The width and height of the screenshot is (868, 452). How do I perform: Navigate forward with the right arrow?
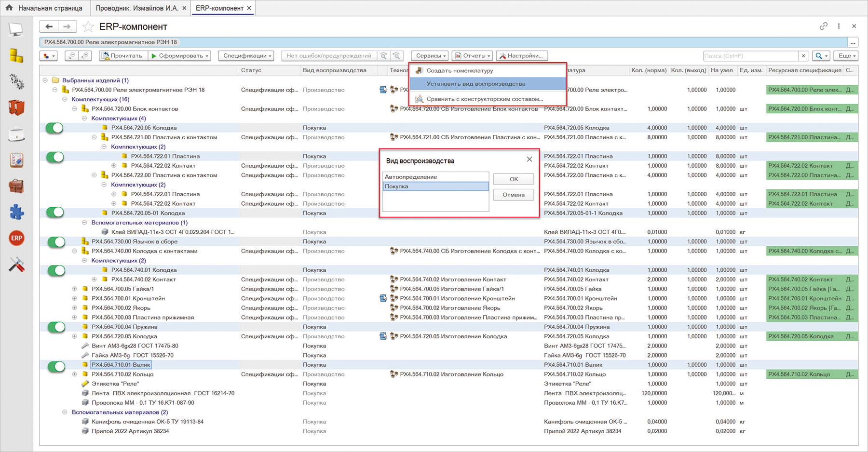[x=67, y=27]
